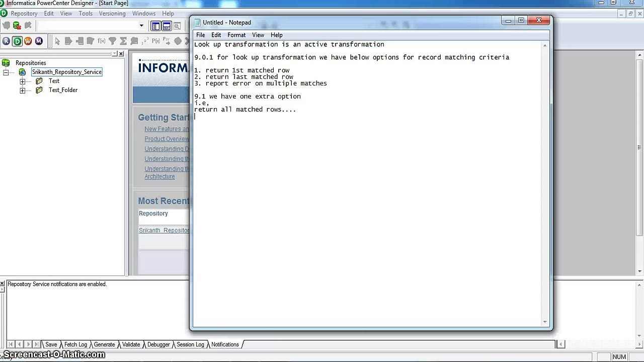
Task: Switch to the Debugger output tab
Action: tap(158, 344)
